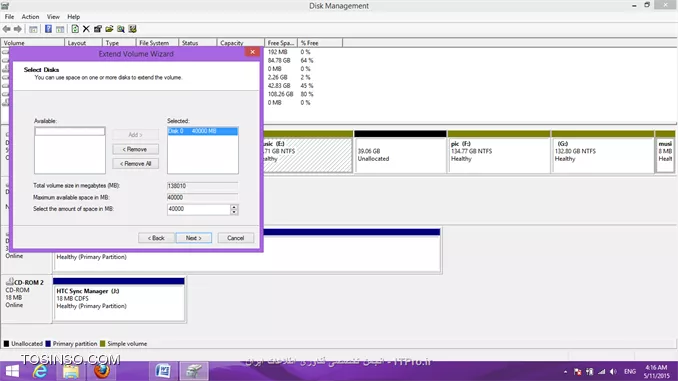Sort by the Free Space column header
This screenshot has width=678, height=381.
281,43
